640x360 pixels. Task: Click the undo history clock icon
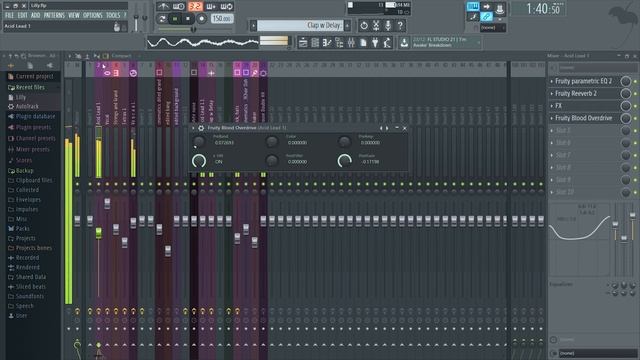(x=364, y=25)
